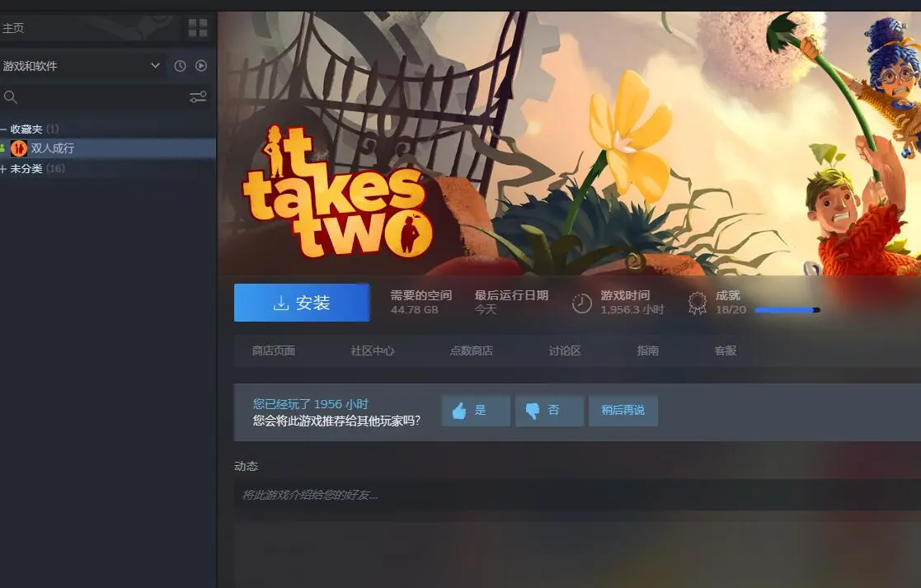Open the 商店页面 tab
Viewport: 921px width, 588px height.
coord(274,350)
